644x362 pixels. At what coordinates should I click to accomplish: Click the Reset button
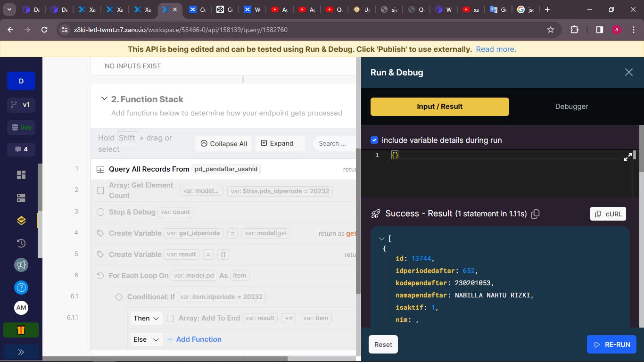(383, 345)
